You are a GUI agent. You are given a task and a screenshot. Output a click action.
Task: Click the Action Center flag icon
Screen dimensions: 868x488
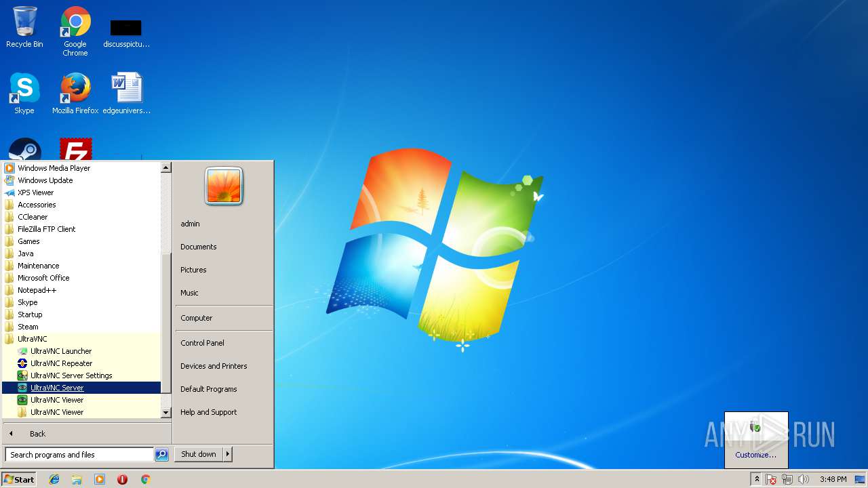tap(771, 479)
